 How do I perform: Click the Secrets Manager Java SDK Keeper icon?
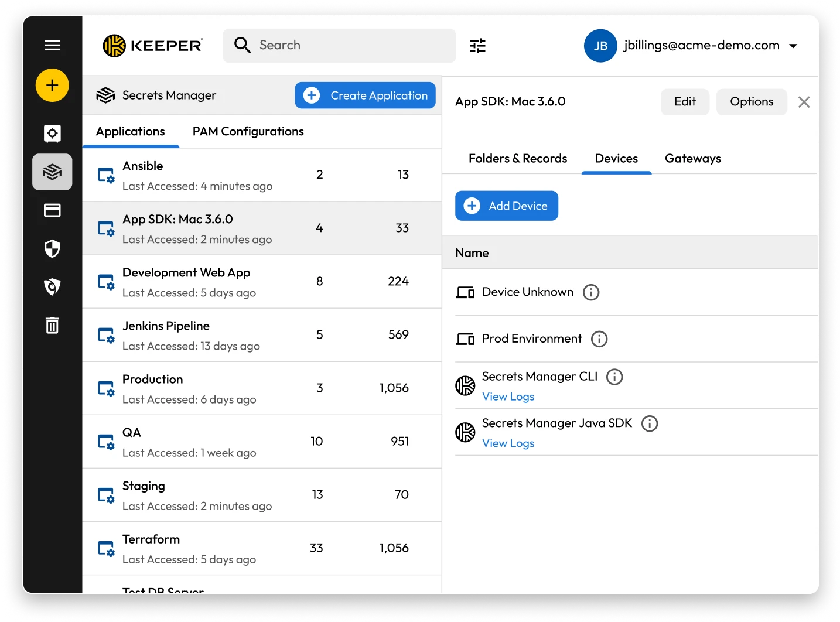465,432
